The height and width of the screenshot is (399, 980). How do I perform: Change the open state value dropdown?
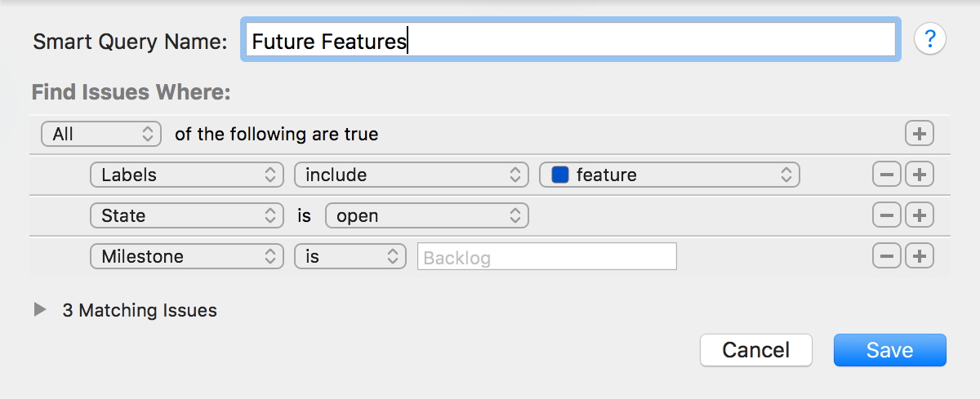pos(426,215)
